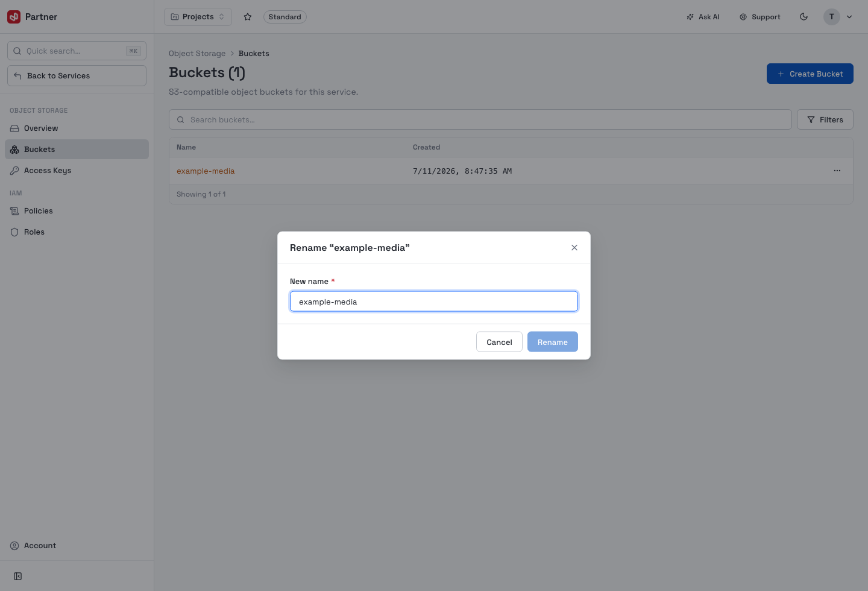This screenshot has height=591, width=868.
Task: Open Overview in sidebar
Action: click(77, 128)
